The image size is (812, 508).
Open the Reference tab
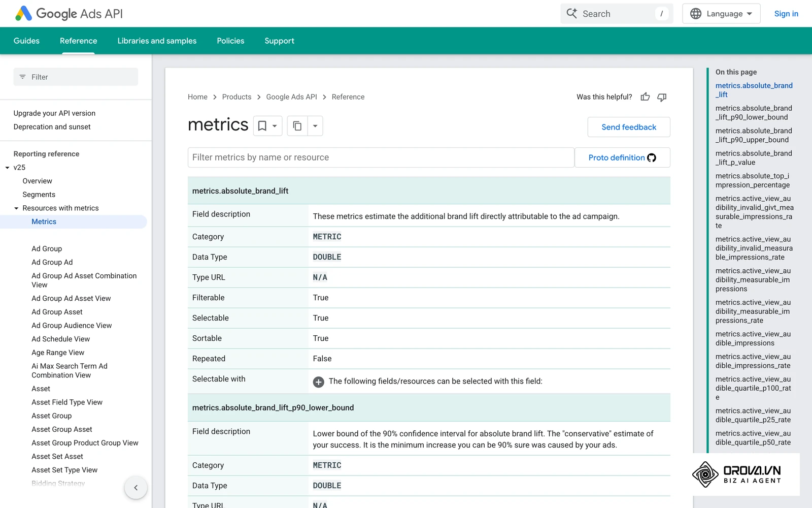tap(78, 41)
